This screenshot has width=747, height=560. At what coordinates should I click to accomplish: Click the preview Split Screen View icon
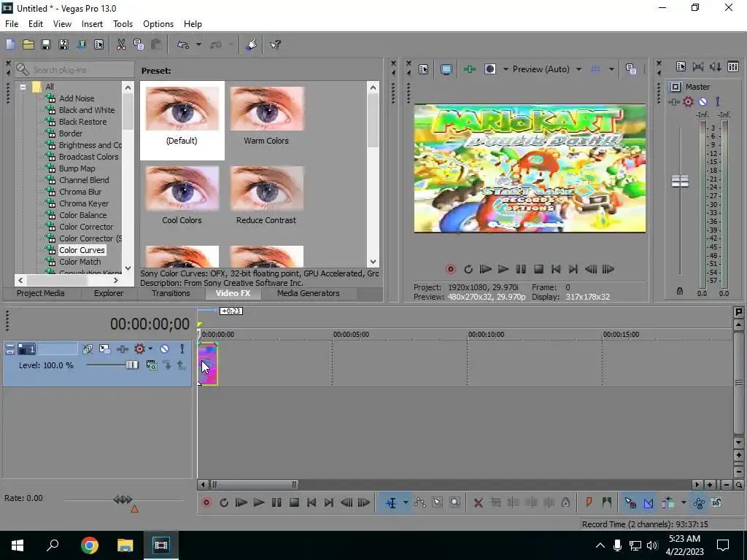tap(489, 69)
